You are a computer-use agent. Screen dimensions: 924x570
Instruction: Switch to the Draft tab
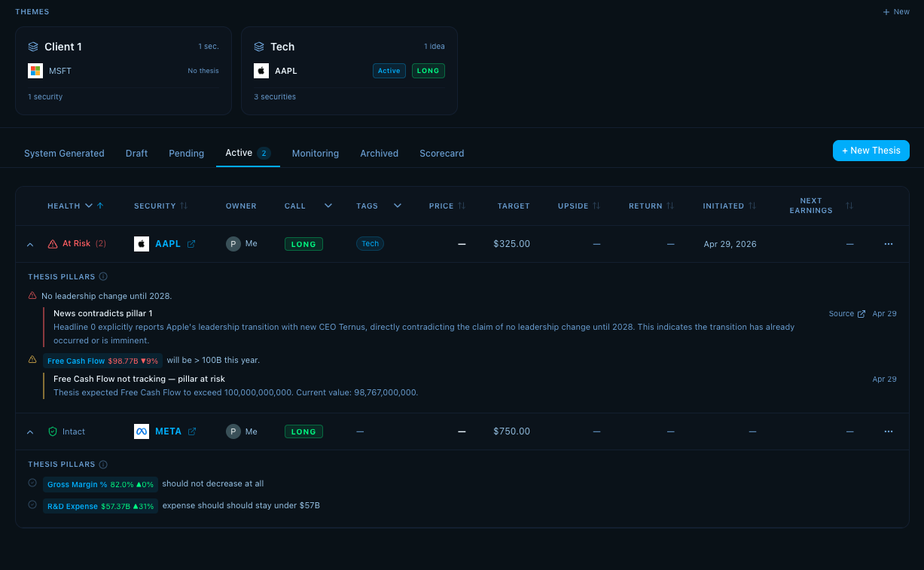(x=136, y=153)
